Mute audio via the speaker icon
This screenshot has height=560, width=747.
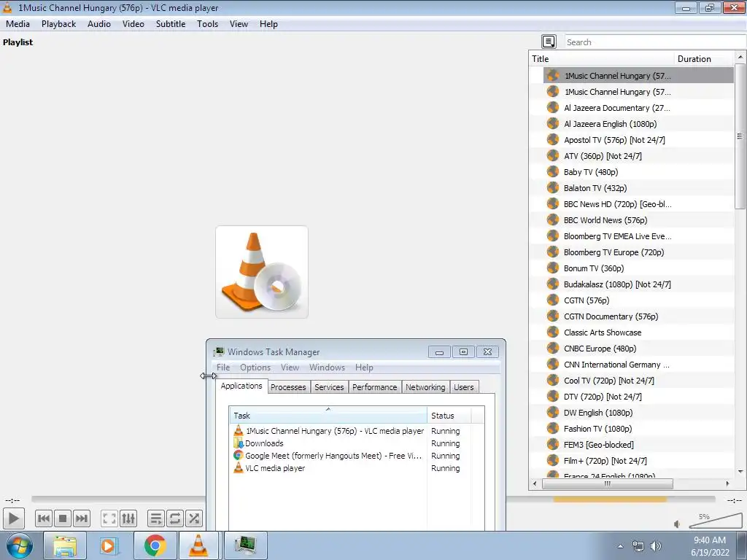pos(677,524)
